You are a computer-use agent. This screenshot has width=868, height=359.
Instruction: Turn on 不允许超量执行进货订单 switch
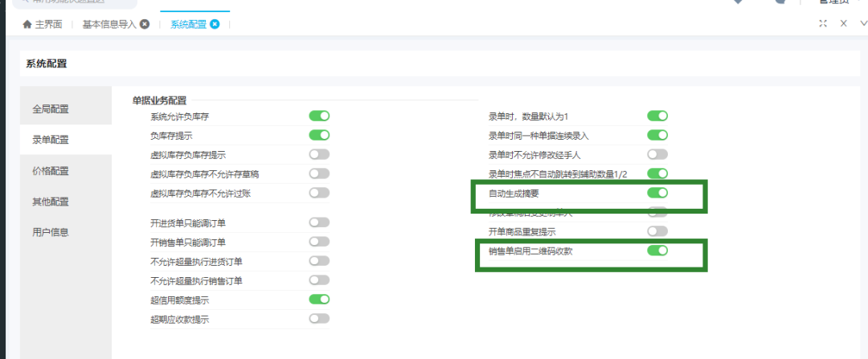tap(319, 260)
